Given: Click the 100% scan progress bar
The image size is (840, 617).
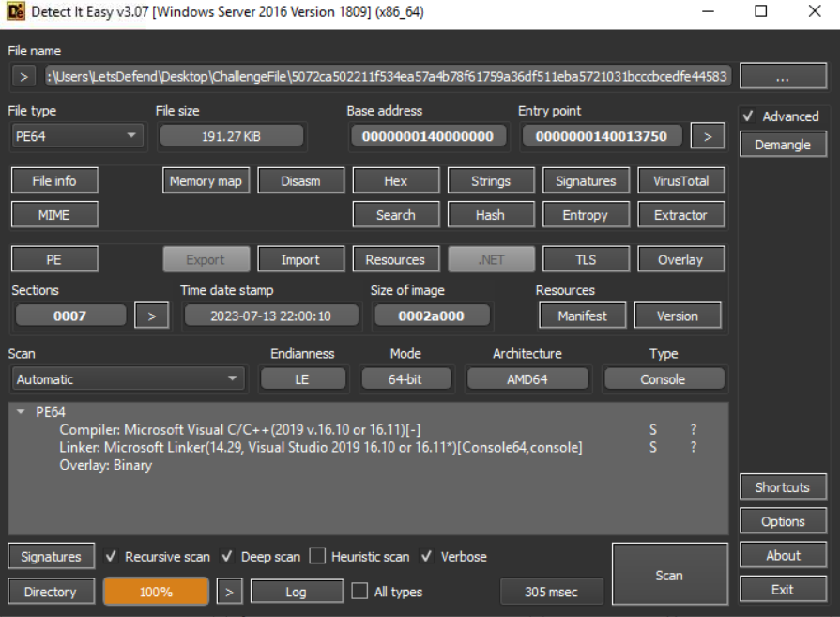Looking at the screenshot, I should [156, 592].
